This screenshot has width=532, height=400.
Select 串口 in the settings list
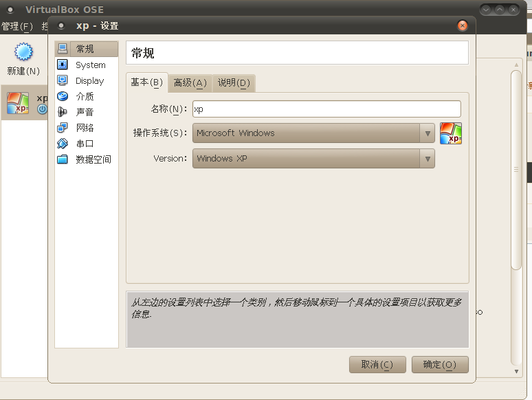(x=87, y=144)
